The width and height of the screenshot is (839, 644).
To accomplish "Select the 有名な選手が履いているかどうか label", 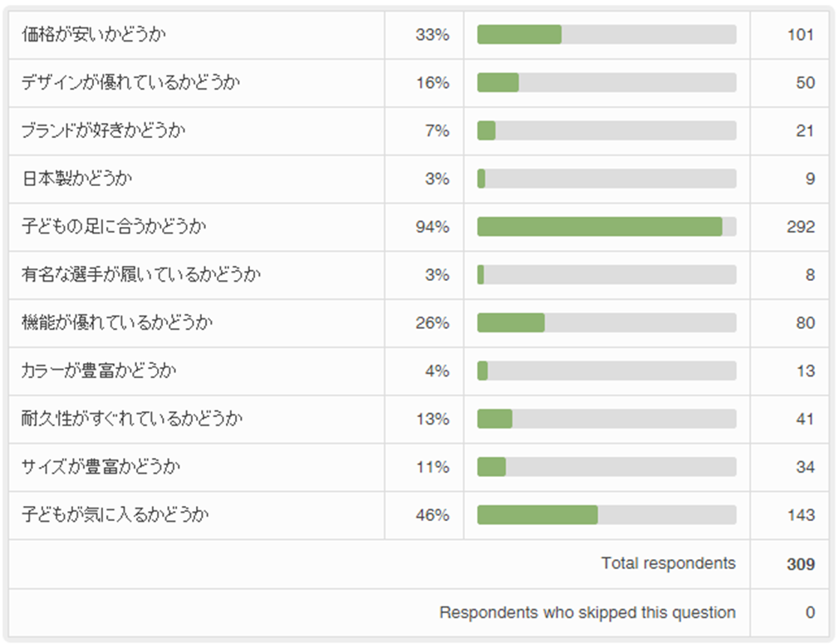I will pyautogui.click(x=141, y=275).
